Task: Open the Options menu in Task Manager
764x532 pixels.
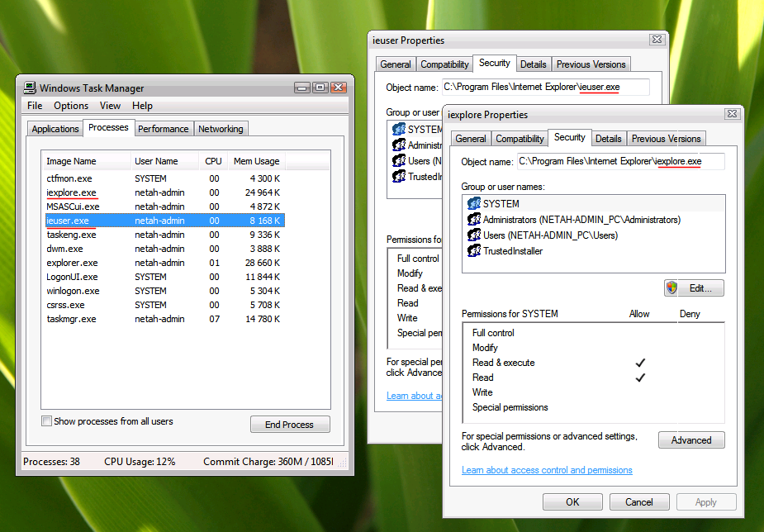Action: pyautogui.click(x=71, y=106)
